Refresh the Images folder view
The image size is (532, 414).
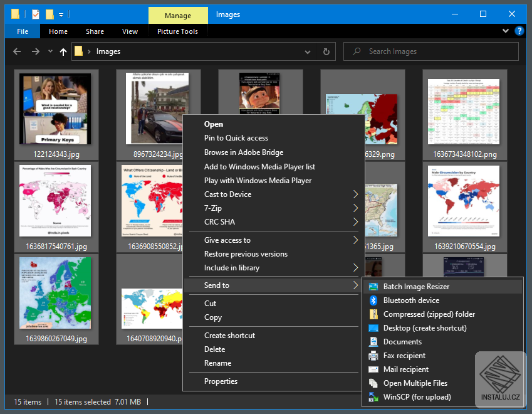coord(326,51)
